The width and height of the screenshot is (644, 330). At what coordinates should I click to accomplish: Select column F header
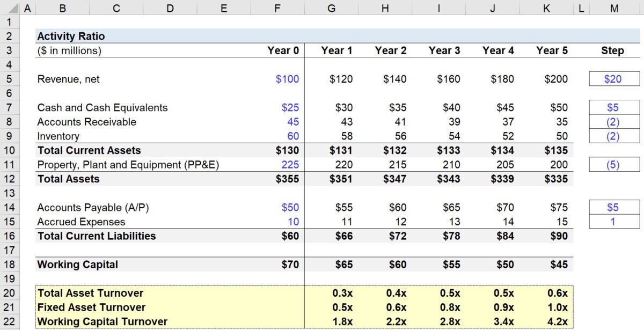tap(277, 8)
